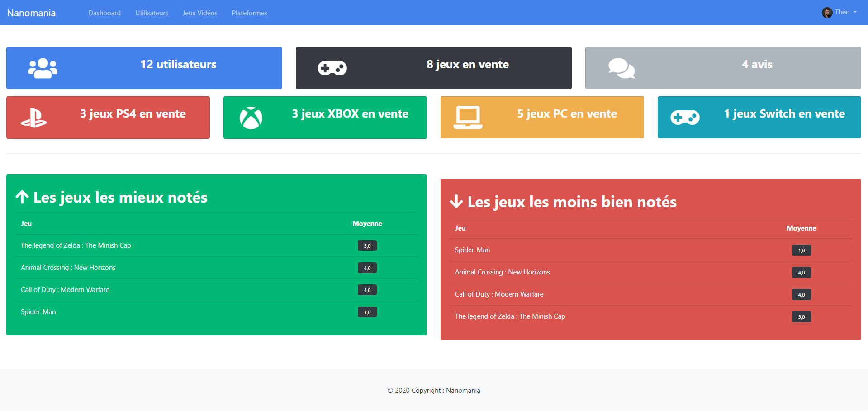Click the Jeu column header in red table
868x415 pixels.
tap(460, 228)
